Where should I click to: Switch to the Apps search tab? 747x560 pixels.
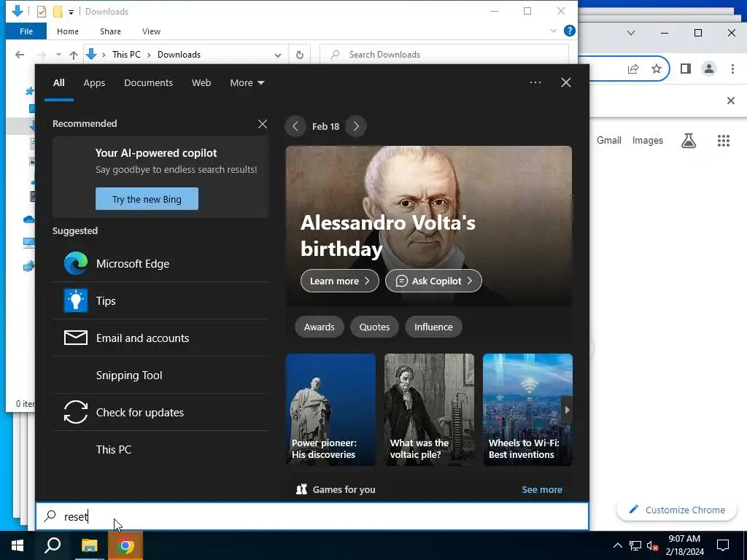coord(94,83)
